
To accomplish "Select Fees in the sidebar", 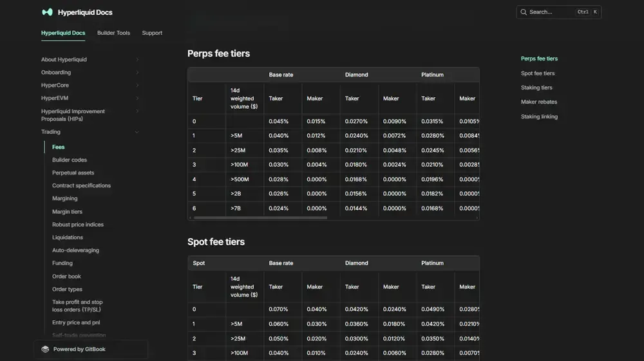I will (59, 147).
